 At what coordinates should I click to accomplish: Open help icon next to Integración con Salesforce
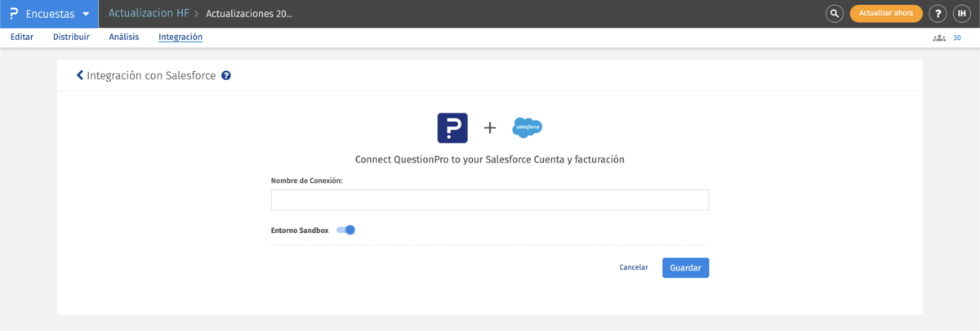pyautogui.click(x=226, y=75)
